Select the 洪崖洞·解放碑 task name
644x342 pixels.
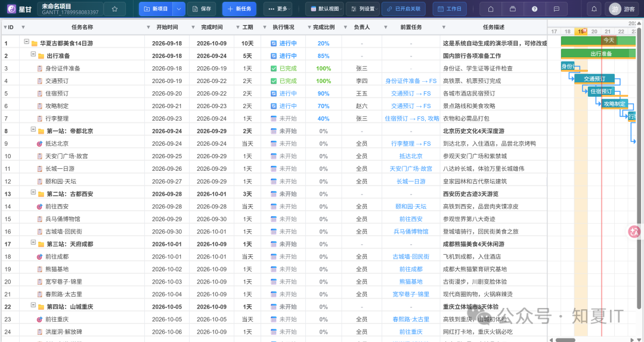(x=63, y=332)
